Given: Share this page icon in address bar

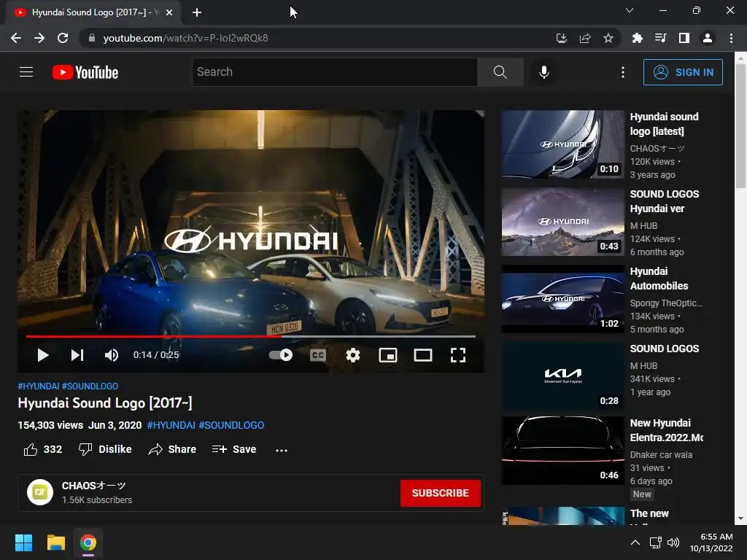Looking at the screenshot, I should (585, 38).
